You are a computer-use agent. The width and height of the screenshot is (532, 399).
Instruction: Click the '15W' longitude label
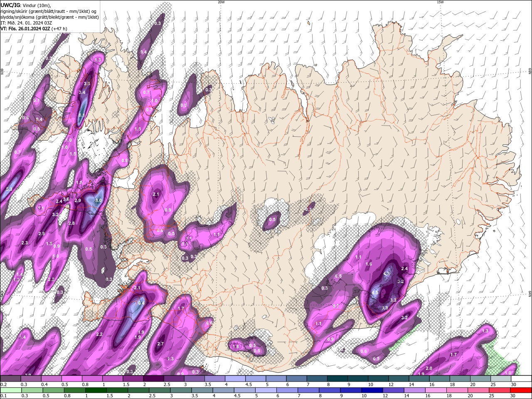tap(440, 2)
